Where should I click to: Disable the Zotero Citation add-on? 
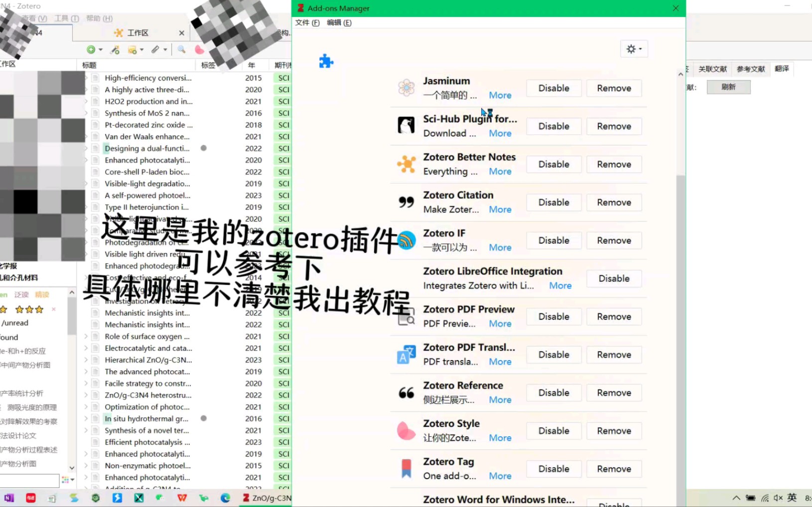point(553,202)
